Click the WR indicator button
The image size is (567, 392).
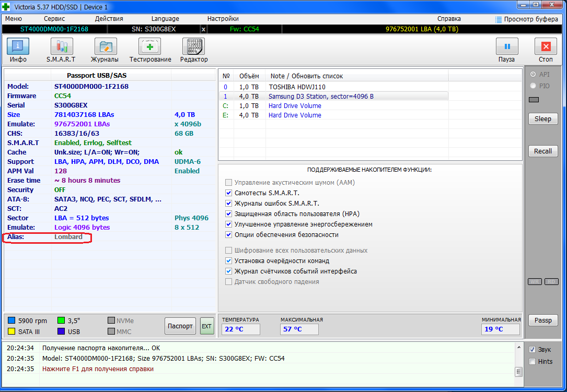[x=535, y=282]
